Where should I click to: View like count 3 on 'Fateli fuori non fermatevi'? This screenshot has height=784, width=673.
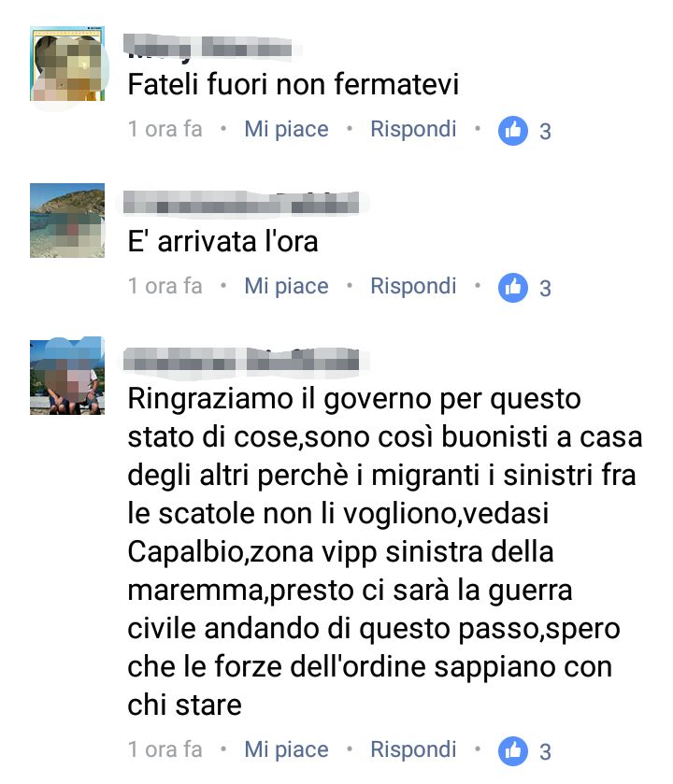click(x=545, y=132)
